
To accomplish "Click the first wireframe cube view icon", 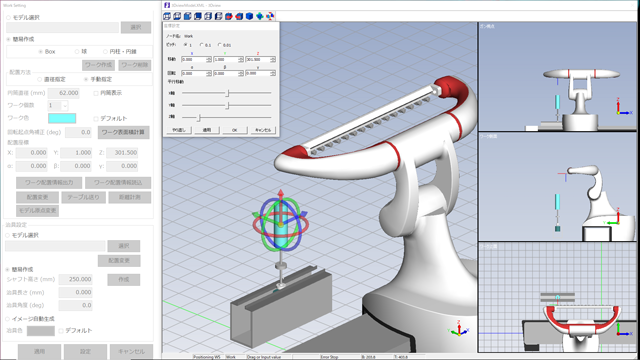I will 167,16.
